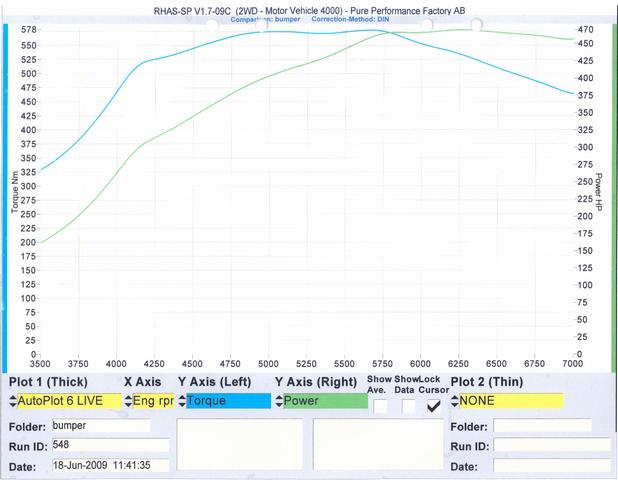Click the left blank notes box
This screenshot has height=480, width=618.
click(x=239, y=445)
